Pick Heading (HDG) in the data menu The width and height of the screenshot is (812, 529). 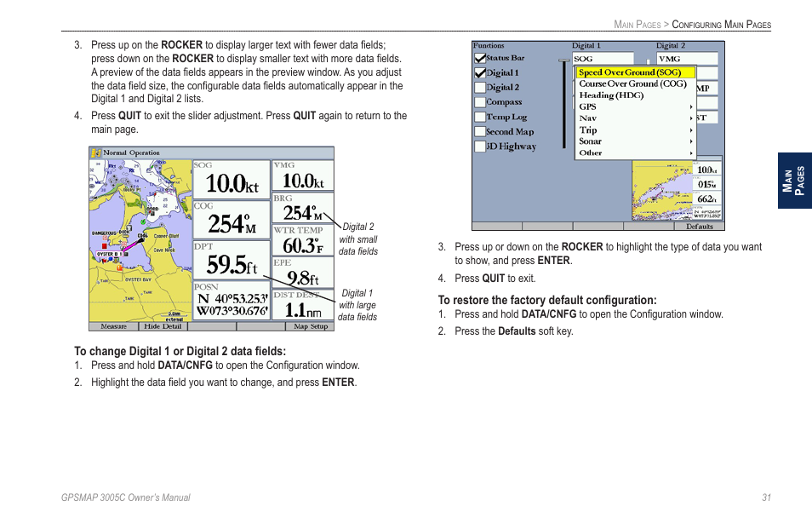(636, 95)
